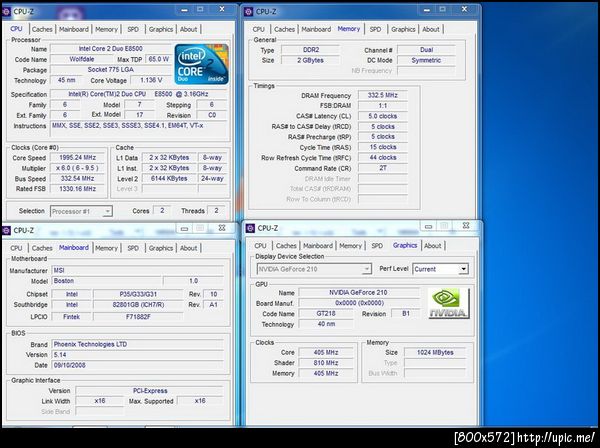Click the 332.5 MHz DRAM frequency value
The image size is (600, 448).
(x=383, y=95)
